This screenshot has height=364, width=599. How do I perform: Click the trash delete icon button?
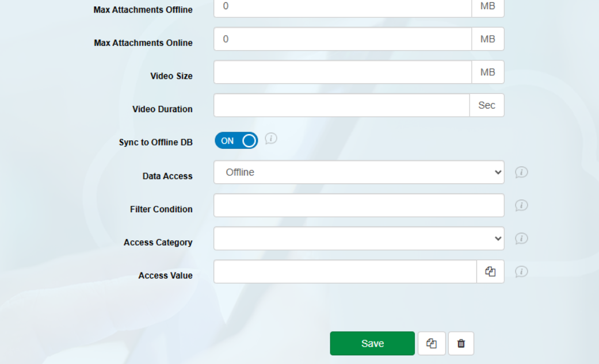coord(461,343)
